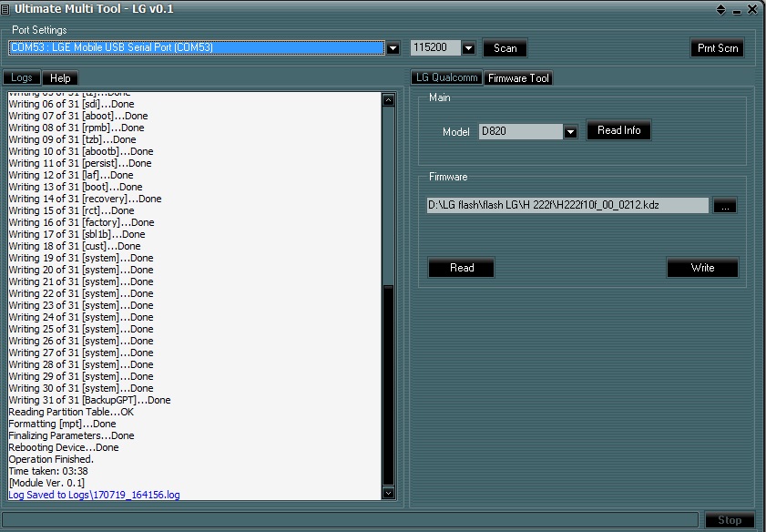766x532 pixels.
Task: Select the 'Writing 31 of 31 [BackupGPT]' line
Action: pos(89,400)
